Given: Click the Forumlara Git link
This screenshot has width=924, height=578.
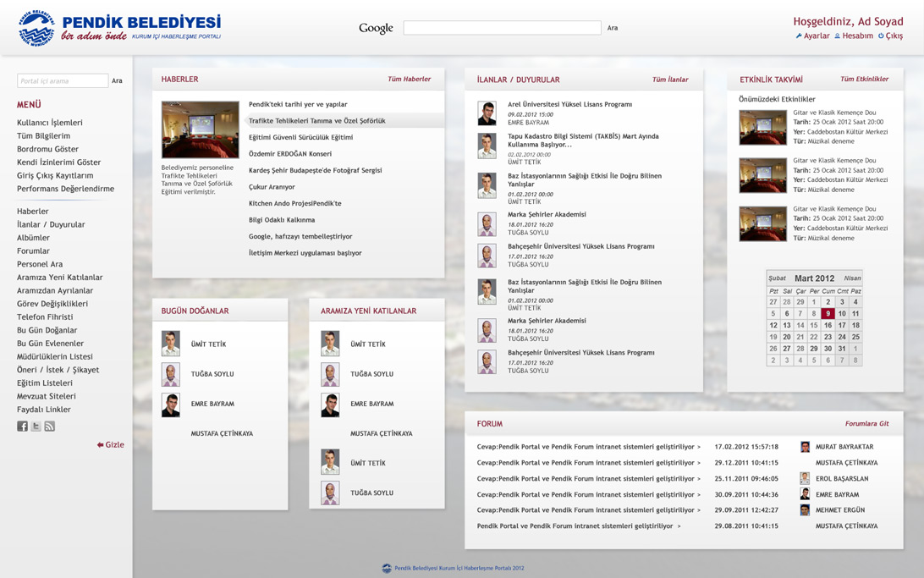Looking at the screenshot, I should 866,424.
